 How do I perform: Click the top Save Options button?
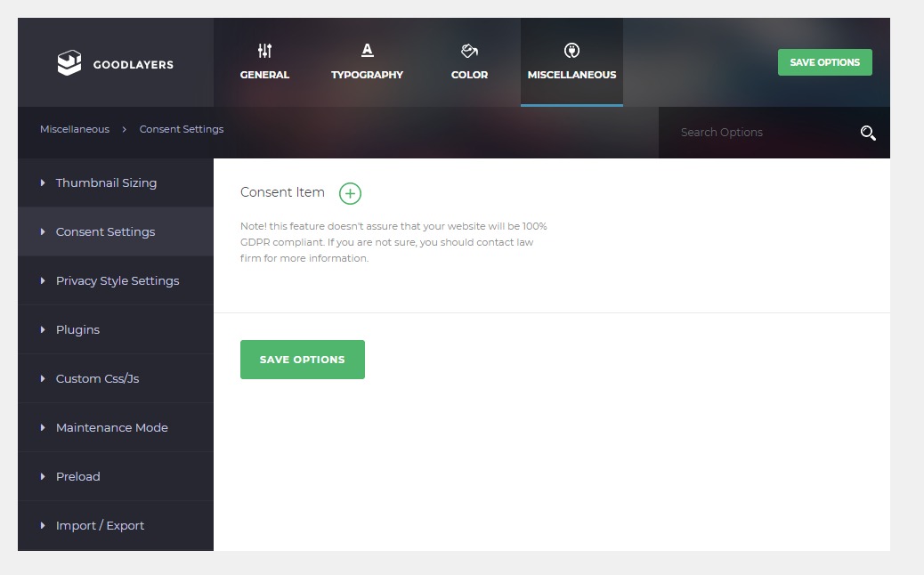tap(824, 62)
